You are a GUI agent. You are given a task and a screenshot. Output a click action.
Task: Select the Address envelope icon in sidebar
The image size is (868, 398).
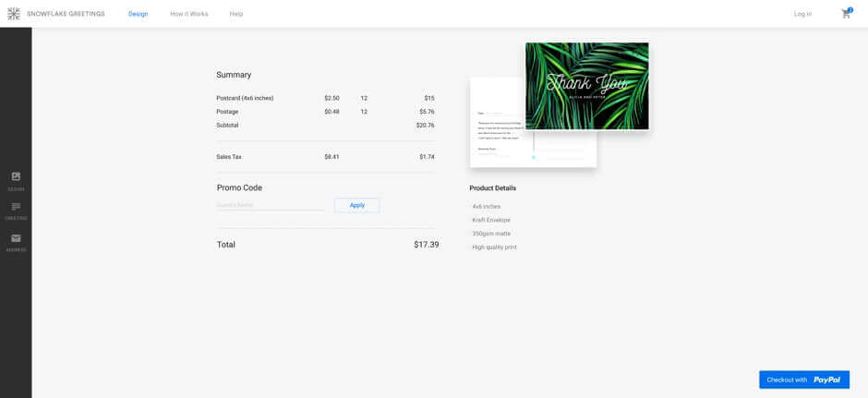[x=16, y=239]
